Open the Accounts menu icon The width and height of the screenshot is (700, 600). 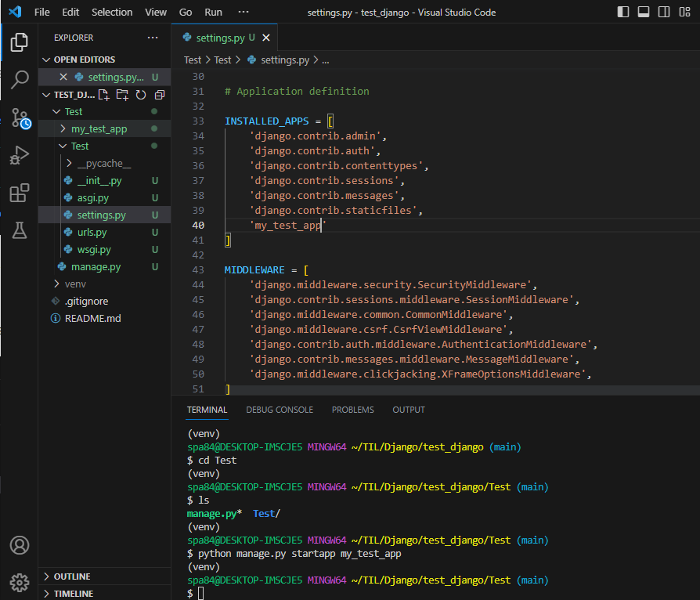pos(20,545)
